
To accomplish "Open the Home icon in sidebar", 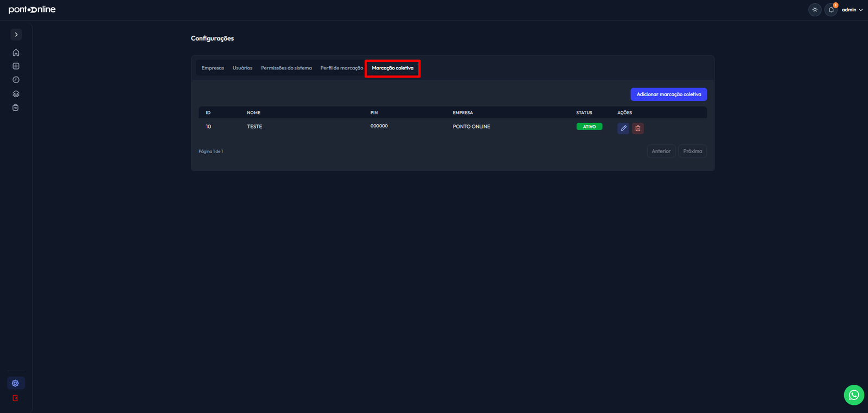I will click(x=16, y=53).
